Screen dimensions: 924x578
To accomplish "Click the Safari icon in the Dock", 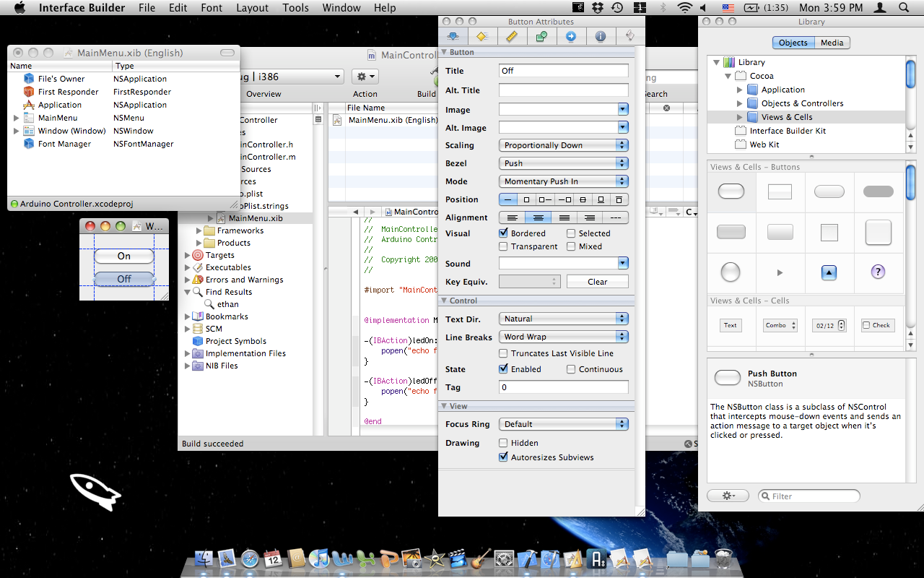I will [x=250, y=558].
